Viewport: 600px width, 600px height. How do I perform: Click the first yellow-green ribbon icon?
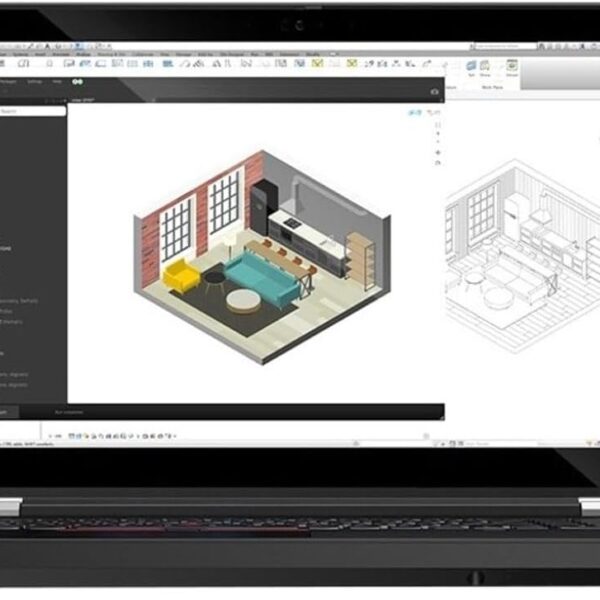(x=317, y=63)
